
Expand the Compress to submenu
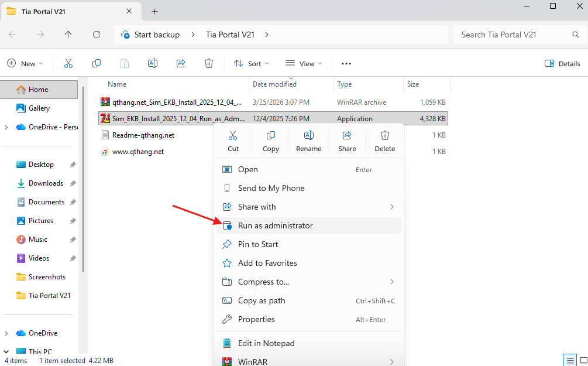click(391, 282)
